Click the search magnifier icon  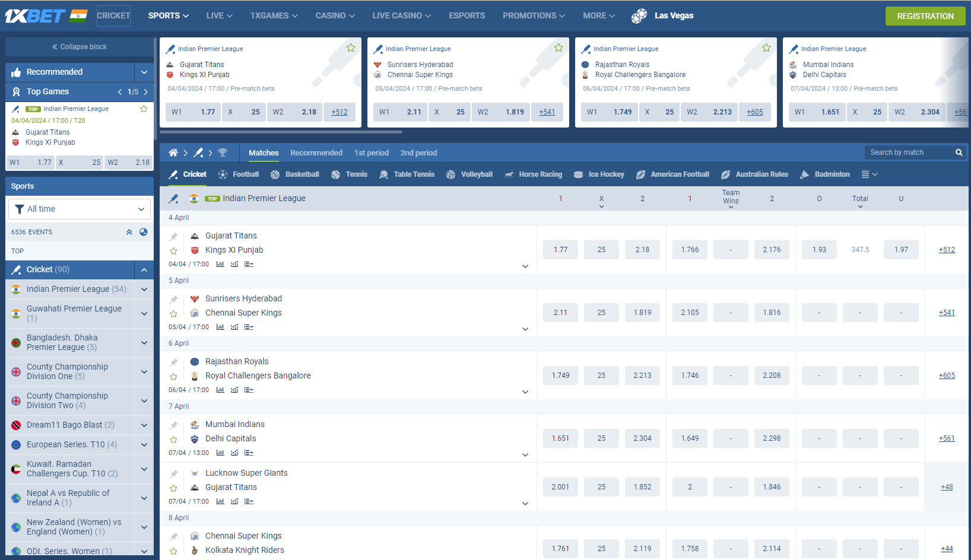pos(959,152)
